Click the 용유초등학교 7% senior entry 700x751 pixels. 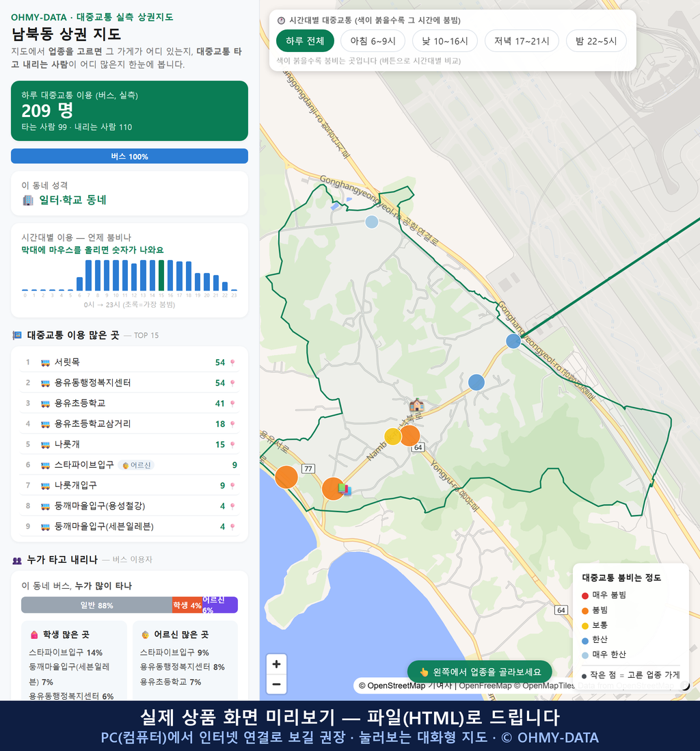click(170, 682)
